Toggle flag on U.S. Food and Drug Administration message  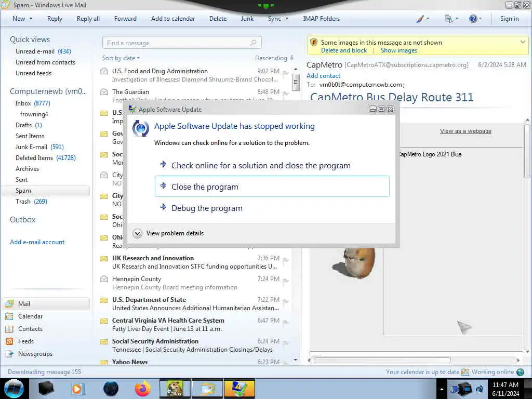tap(286, 73)
